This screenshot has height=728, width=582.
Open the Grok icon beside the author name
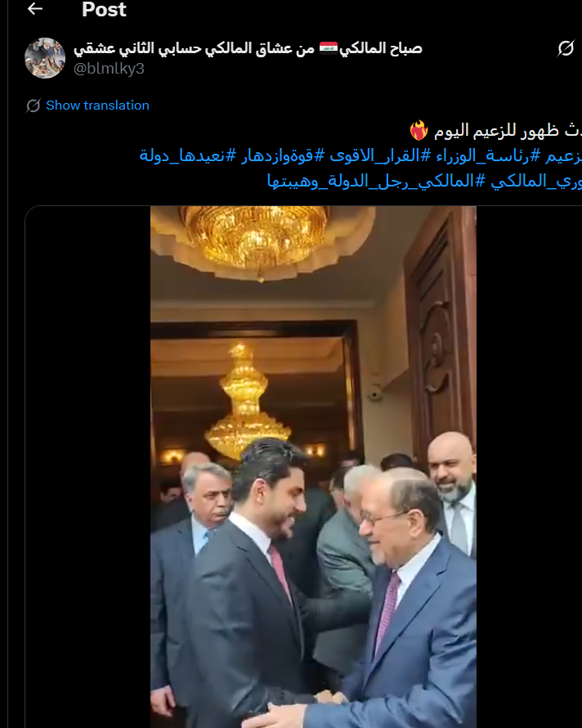(566, 48)
